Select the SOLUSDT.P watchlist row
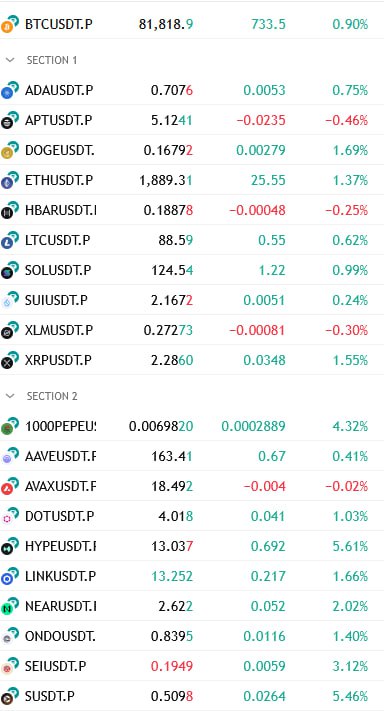Image resolution: width=384 pixels, height=711 pixels. [x=192, y=270]
